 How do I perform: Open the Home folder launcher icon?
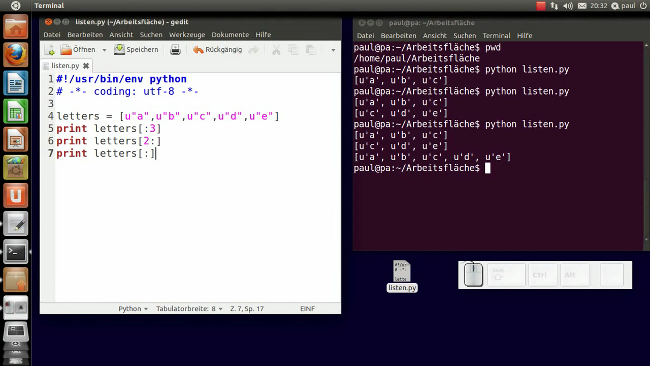[x=16, y=27]
